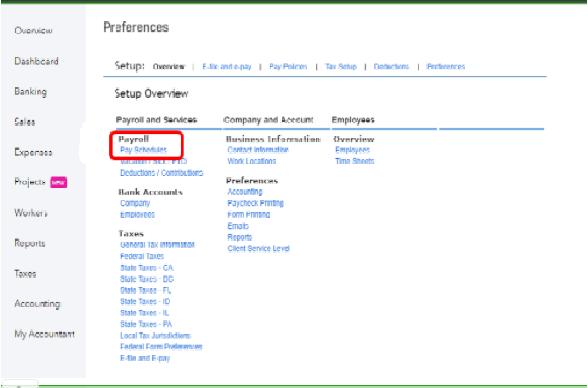Open the Federal Taxes link

tap(142, 256)
